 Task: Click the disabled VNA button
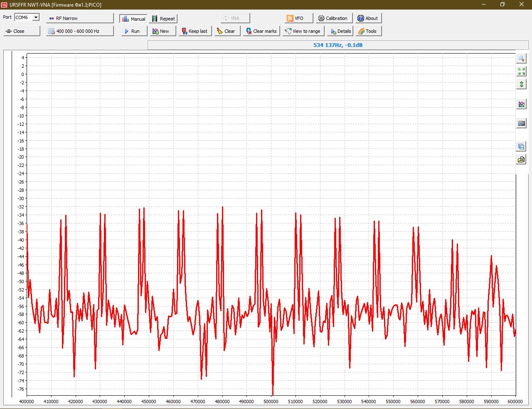(x=235, y=18)
